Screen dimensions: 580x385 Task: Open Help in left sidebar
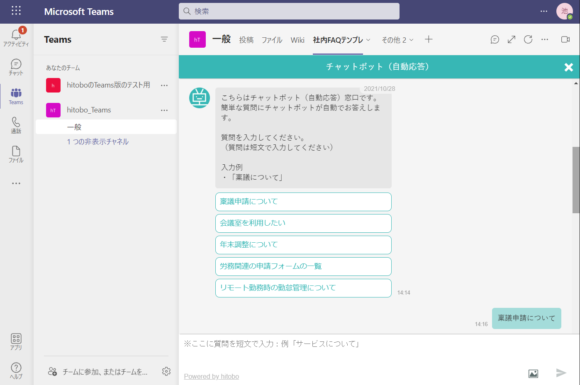(x=16, y=371)
